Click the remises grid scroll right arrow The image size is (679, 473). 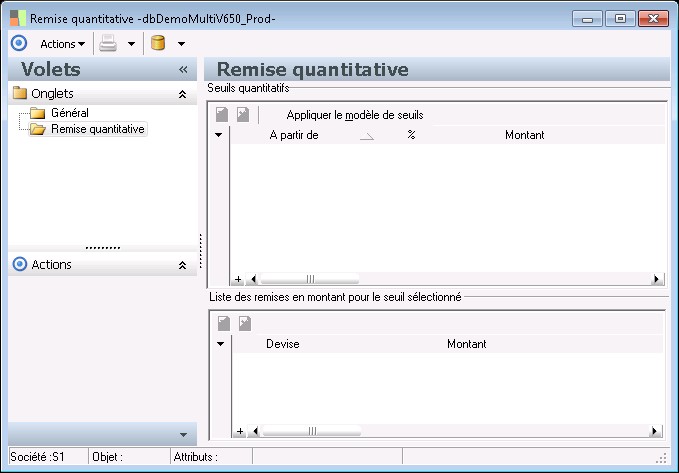[655, 431]
